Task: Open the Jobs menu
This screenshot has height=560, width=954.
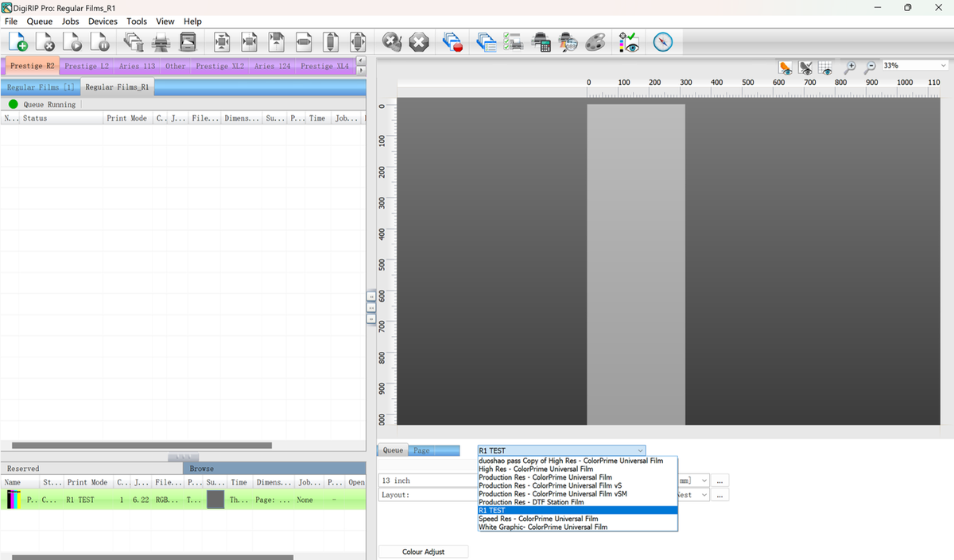Action: point(71,21)
